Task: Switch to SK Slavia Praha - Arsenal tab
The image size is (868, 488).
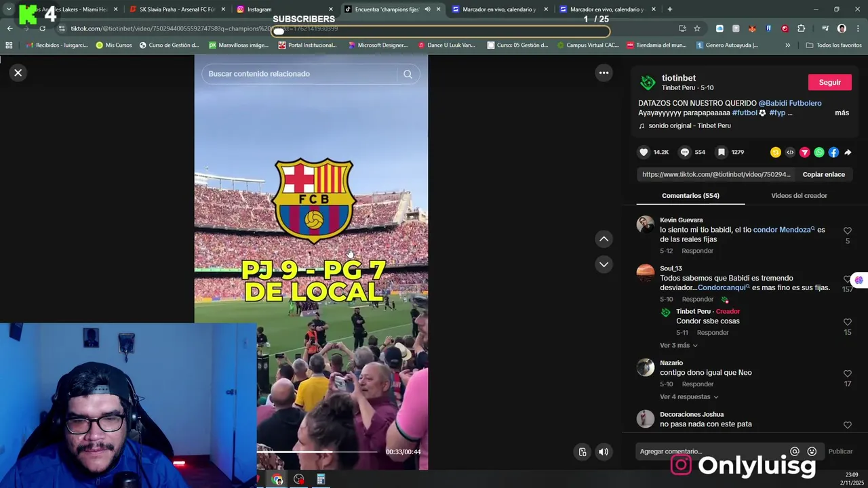Action: 177,9
